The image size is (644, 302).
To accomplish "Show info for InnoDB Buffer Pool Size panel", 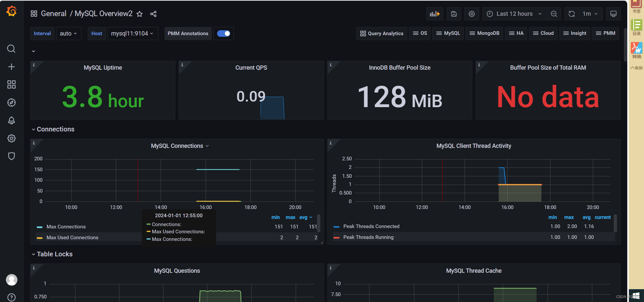I will 331,65.
